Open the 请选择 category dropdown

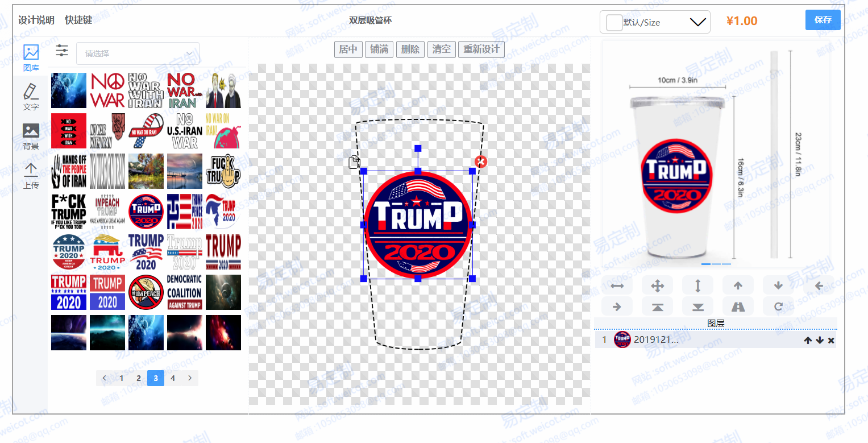(x=138, y=53)
